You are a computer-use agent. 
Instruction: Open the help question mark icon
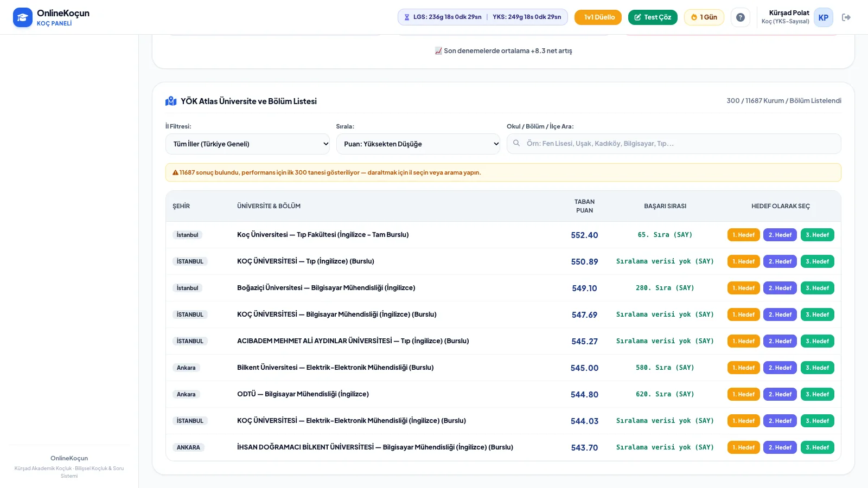click(x=741, y=17)
